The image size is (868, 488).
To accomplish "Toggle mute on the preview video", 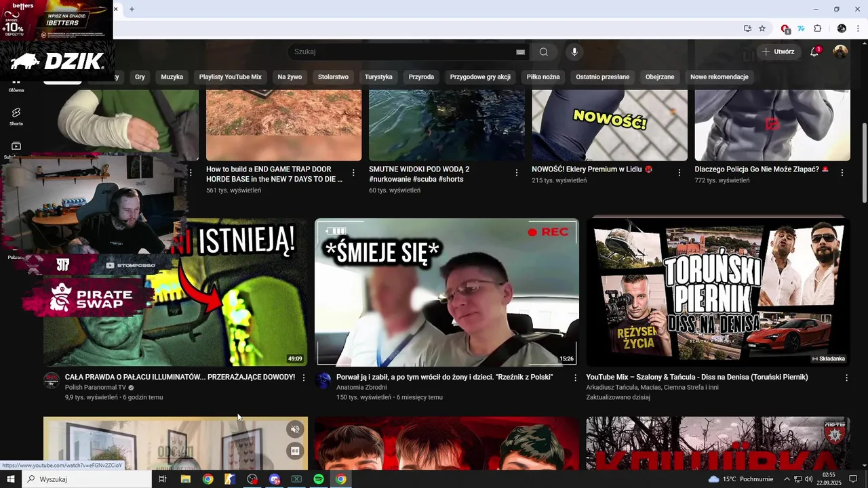I will [x=295, y=429].
